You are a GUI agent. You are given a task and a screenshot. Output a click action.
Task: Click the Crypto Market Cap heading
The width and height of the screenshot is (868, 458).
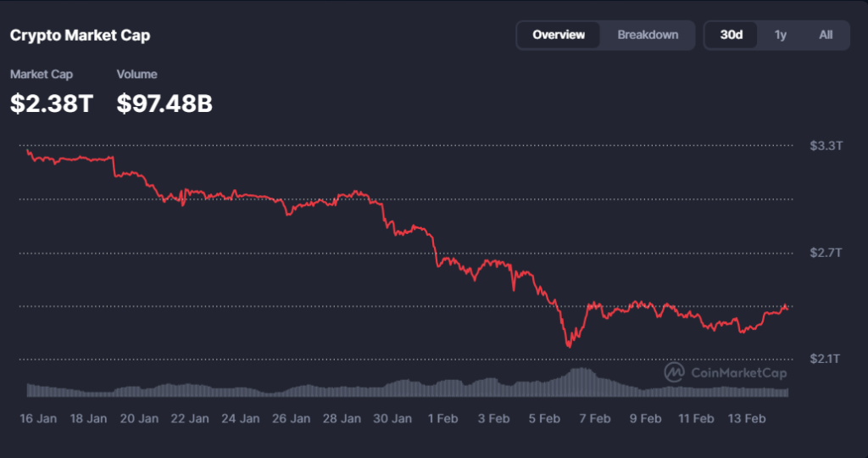[80, 36]
